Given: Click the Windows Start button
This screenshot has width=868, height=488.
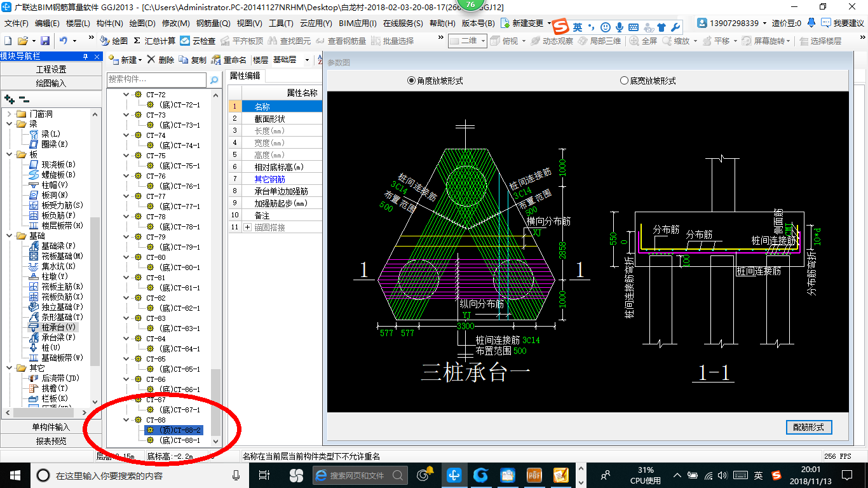Looking at the screenshot, I should pos(14,475).
